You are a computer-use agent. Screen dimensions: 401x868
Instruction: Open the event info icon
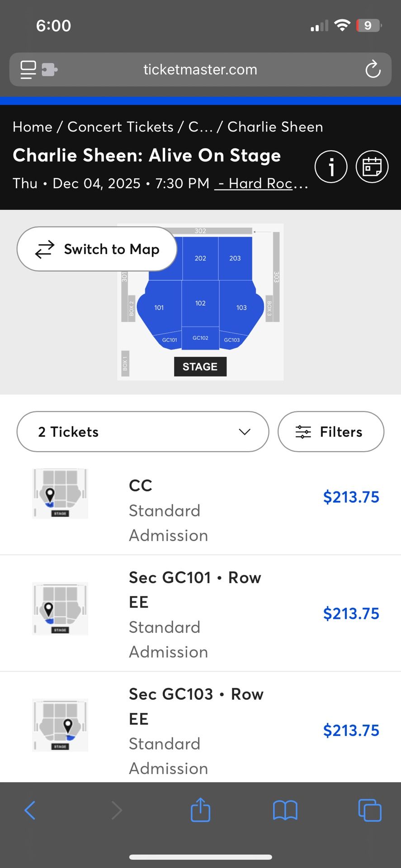(x=331, y=166)
